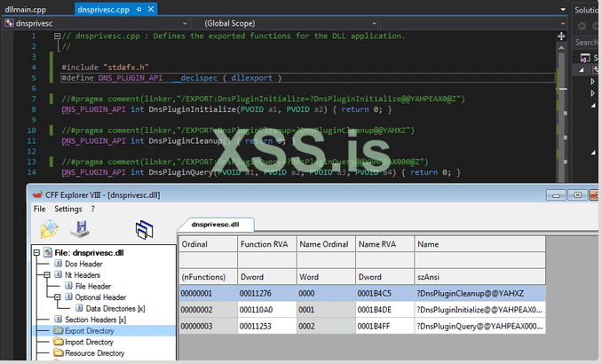Click the cascading windows icon in CFF Explorer
Screen dimensions: 602x364
click(x=145, y=230)
